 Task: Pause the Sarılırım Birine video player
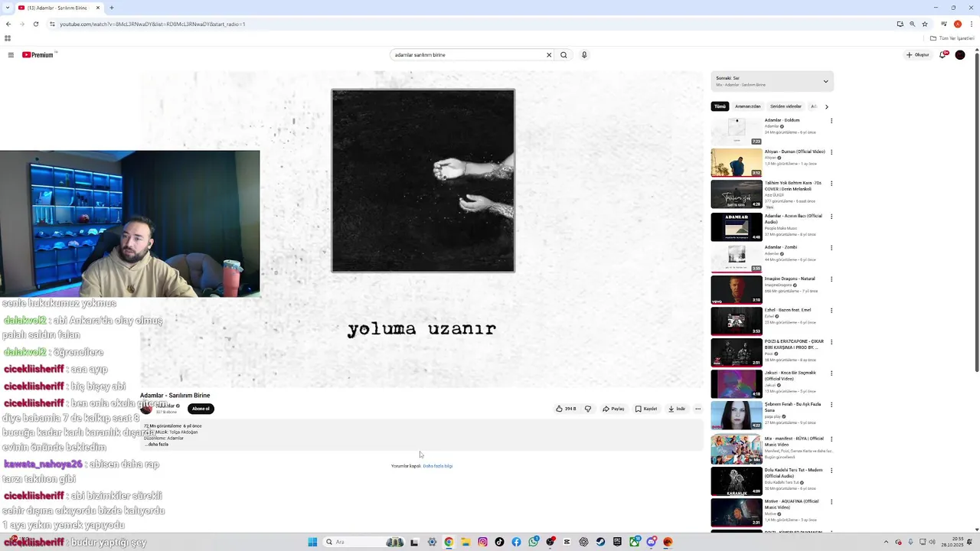[x=422, y=230]
